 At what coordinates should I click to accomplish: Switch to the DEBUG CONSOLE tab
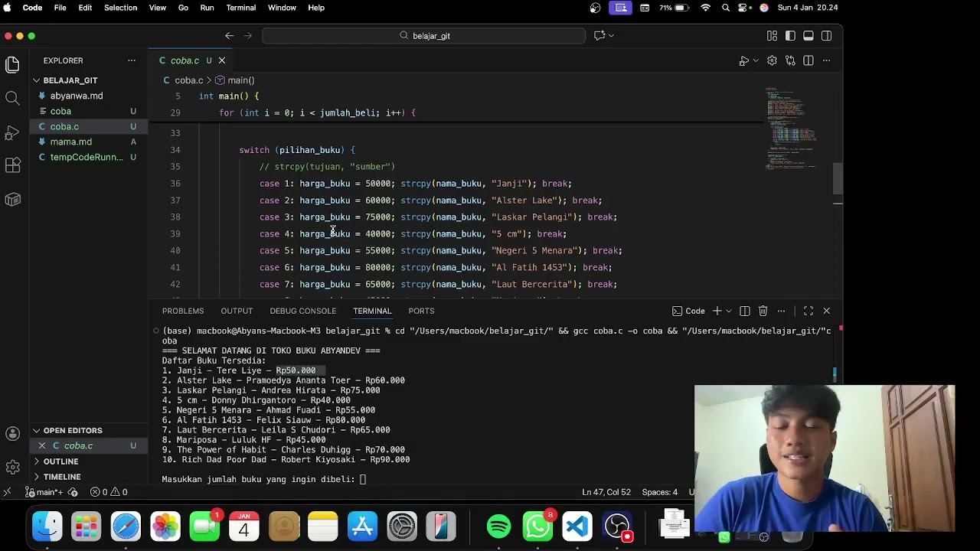302,311
